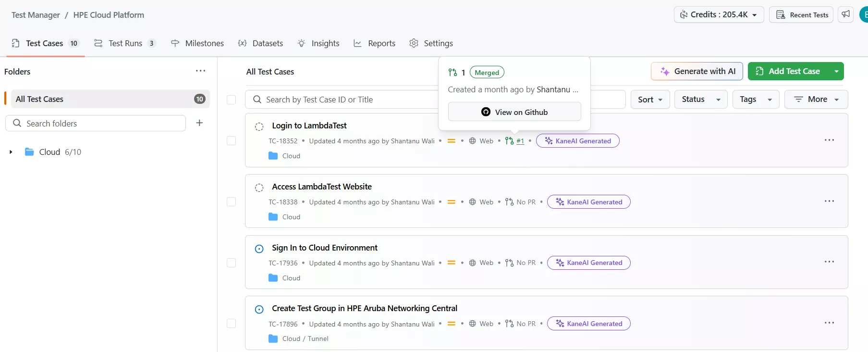Open three-dot menu for Access LambdaTest Website
The image size is (868, 352).
[x=829, y=201]
